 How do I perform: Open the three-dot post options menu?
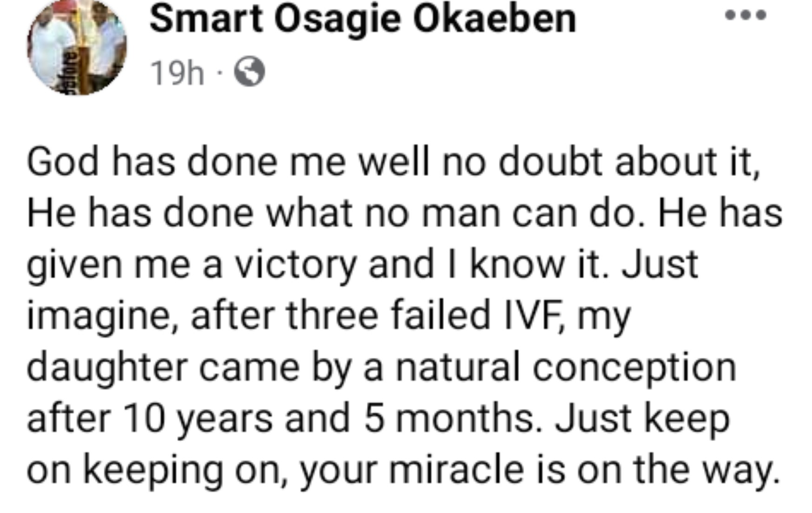(745, 16)
